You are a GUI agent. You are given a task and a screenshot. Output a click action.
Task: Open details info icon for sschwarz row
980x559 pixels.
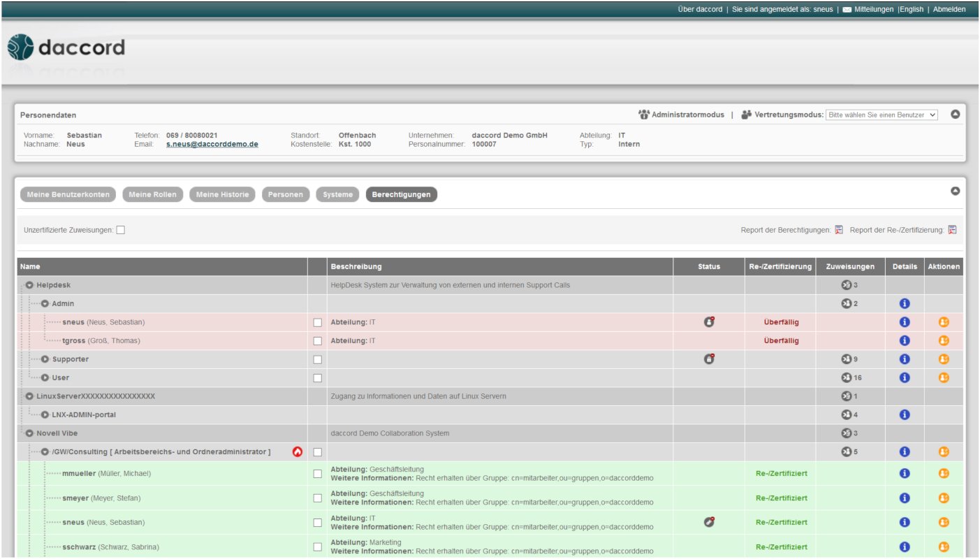(x=905, y=546)
